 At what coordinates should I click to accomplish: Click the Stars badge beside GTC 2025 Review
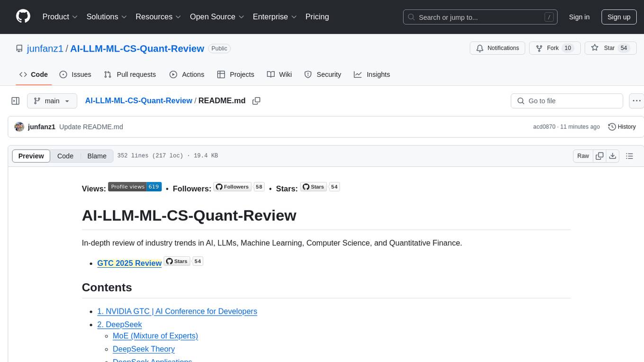183,261
